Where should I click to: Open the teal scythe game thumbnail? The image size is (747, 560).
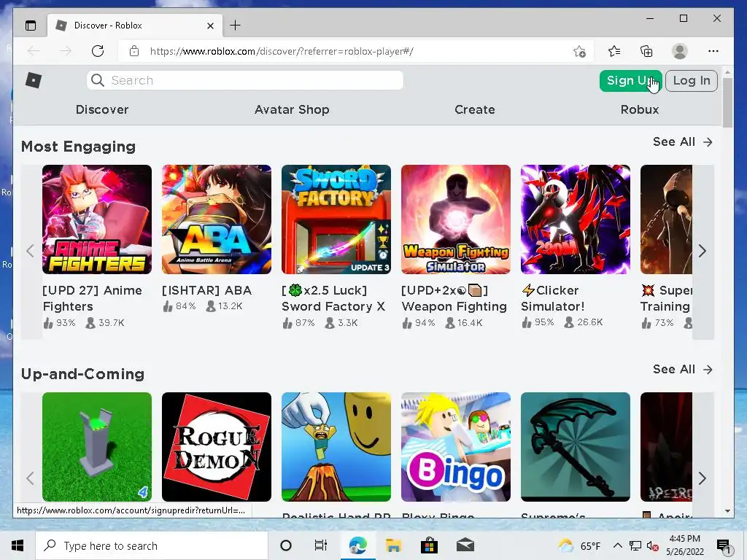pos(575,447)
